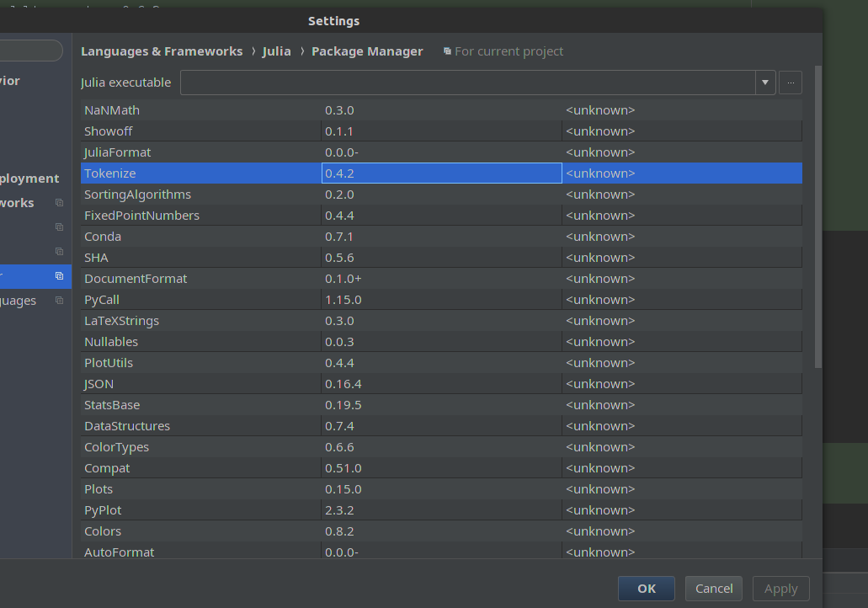
Task: Click the "For current project" icon in breadcrumb
Action: click(x=446, y=51)
